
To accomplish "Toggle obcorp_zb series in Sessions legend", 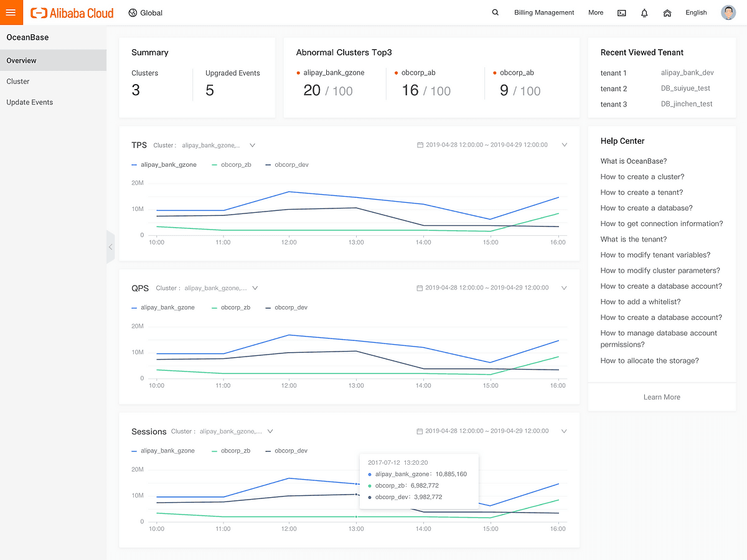I will [231, 450].
